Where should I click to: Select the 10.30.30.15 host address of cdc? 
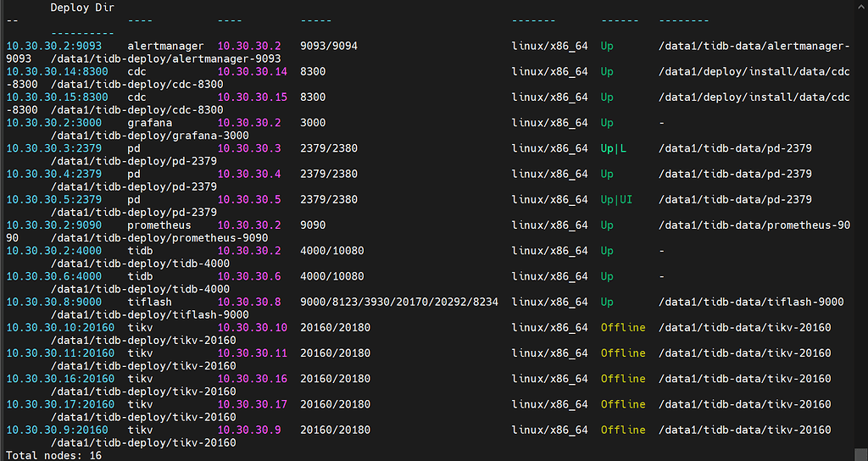click(253, 97)
